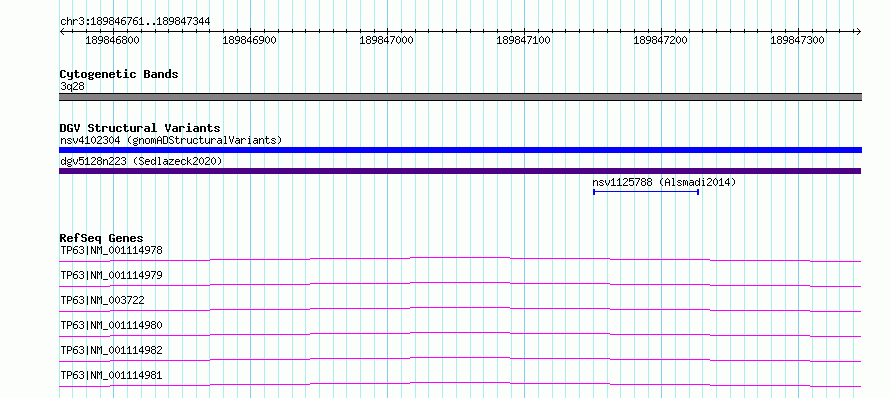Viewport: 890px width, 398px height.
Task: Select the gray 3q28 cytogenetic band bar
Action: coord(460,97)
